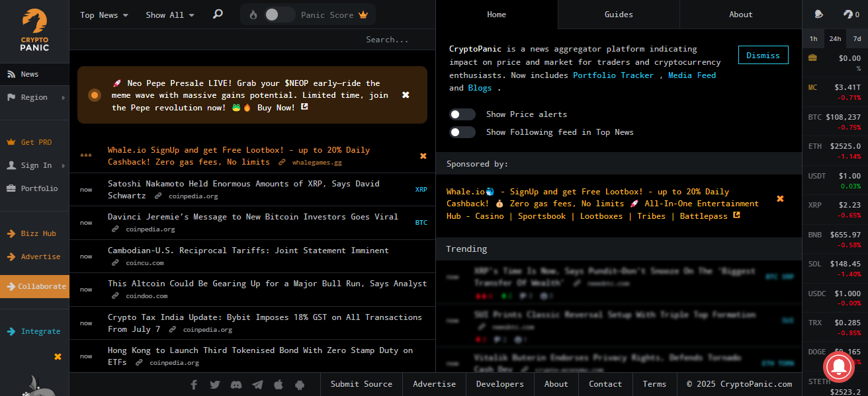Viewport: 868px width, 396px height.
Task: Click the link icon beside coindoo.com
Action: click(x=116, y=296)
